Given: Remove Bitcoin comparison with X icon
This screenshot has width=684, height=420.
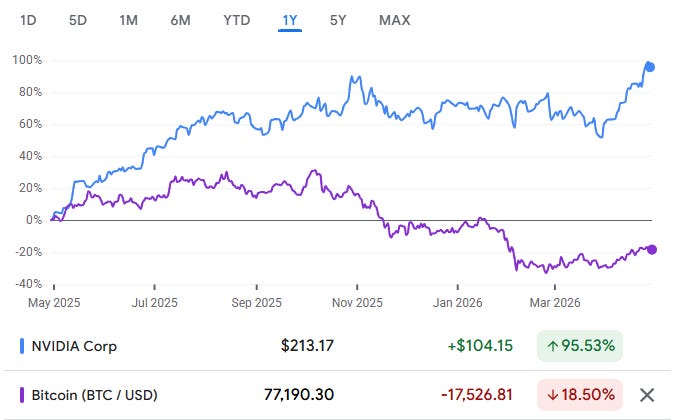Looking at the screenshot, I should [646, 395].
